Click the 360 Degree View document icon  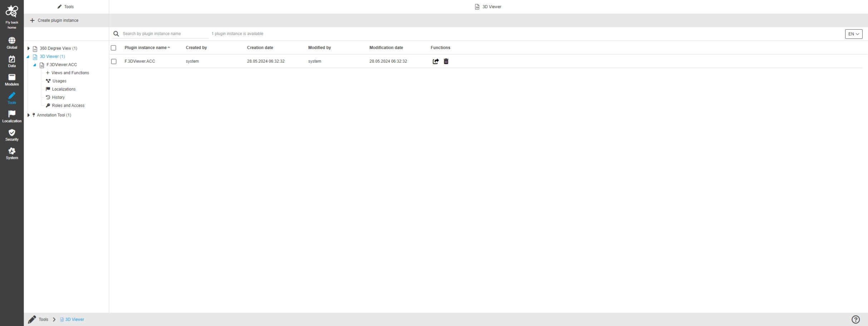[35, 49]
